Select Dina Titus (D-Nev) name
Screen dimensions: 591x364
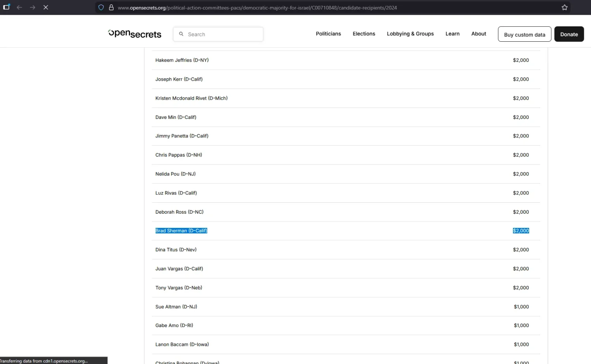[x=176, y=249]
